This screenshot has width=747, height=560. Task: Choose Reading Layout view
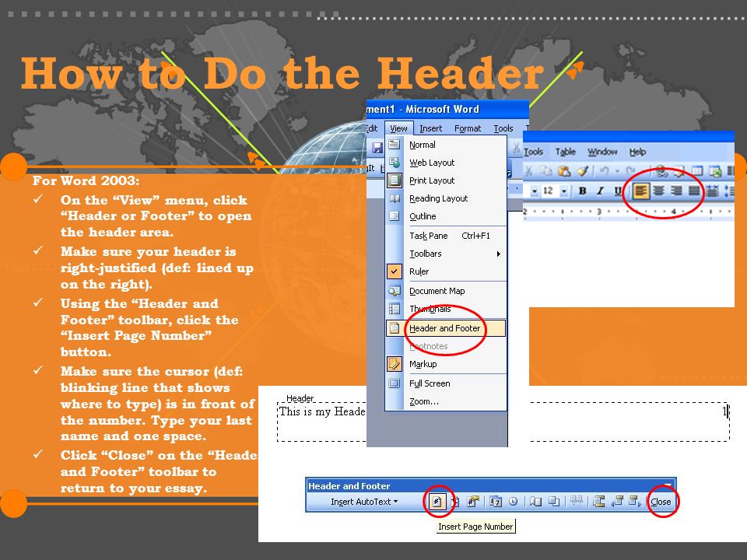445,198
